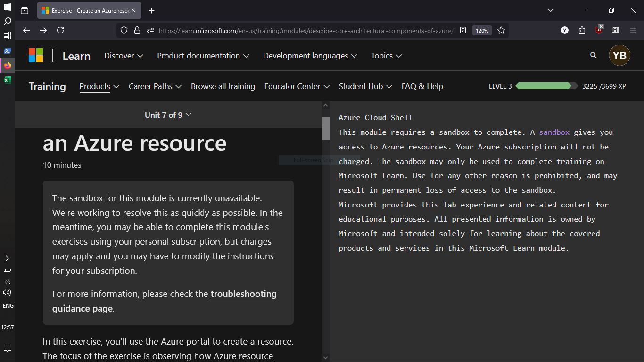
Task: Open the YB profile avatar menu
Action: pos(619,55)
